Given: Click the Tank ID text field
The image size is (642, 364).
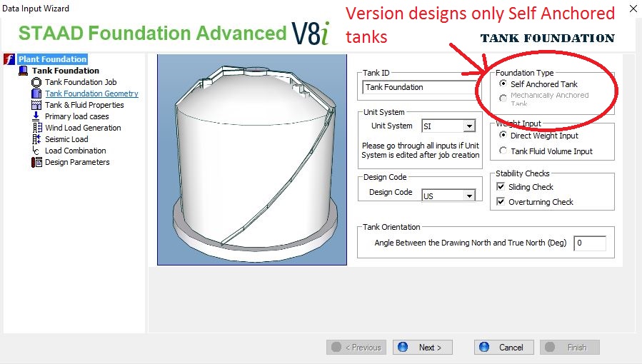Looking at the screenshot, I should [x=421, y=87].
